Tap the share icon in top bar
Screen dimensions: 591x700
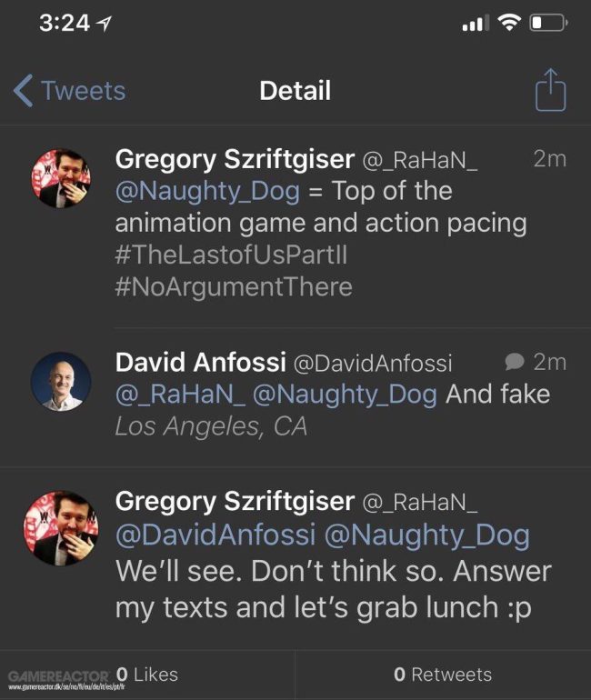[x=550, y=90]
